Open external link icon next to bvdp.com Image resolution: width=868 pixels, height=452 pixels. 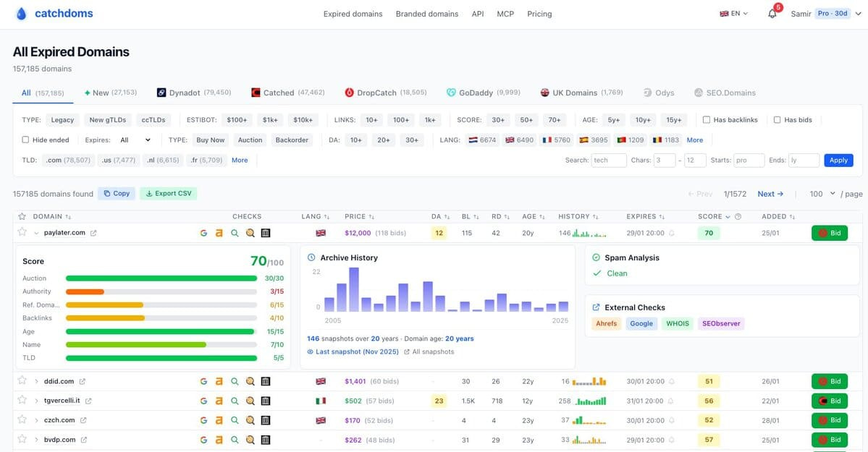tap(84, 440)
